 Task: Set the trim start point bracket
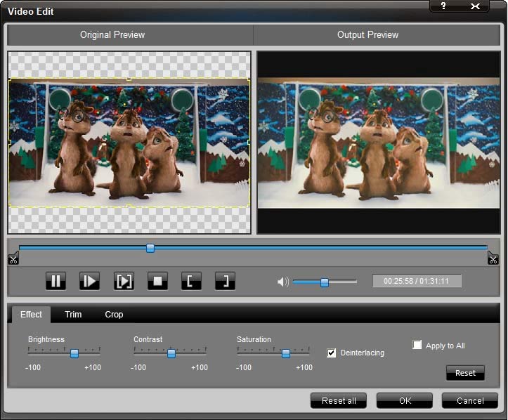point(191,282)
